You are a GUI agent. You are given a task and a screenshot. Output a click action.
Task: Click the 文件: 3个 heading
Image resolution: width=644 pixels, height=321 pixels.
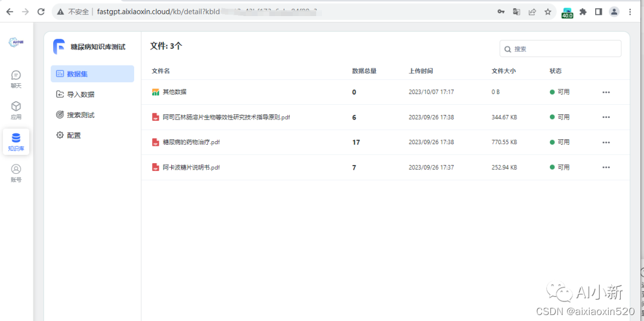click(166, 46)
